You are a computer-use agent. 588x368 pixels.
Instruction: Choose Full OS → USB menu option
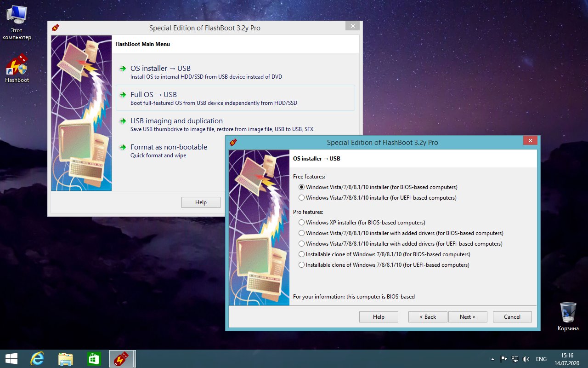tap(235, 98)
